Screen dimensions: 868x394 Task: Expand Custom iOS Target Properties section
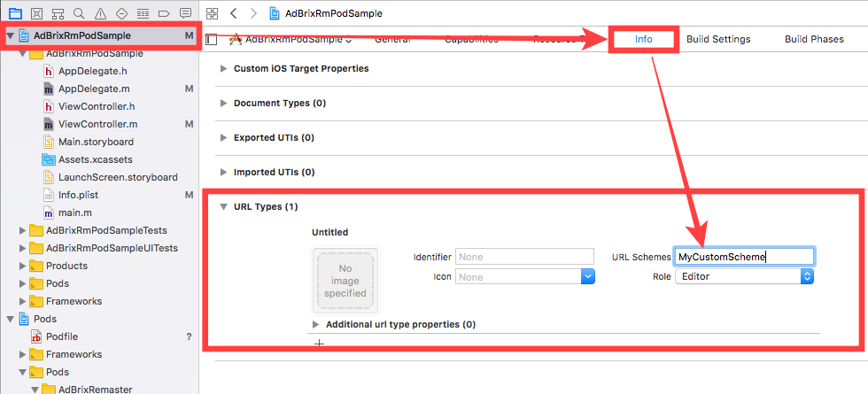pos(222,68)
